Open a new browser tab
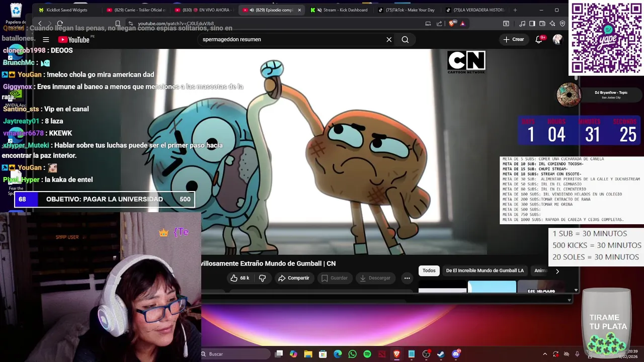 [x=515, y=10]
